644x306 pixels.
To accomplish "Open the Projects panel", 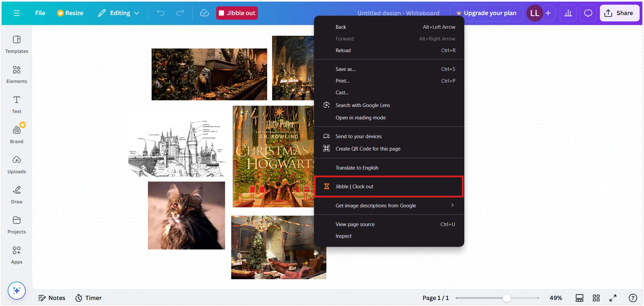I will point(17,225).
